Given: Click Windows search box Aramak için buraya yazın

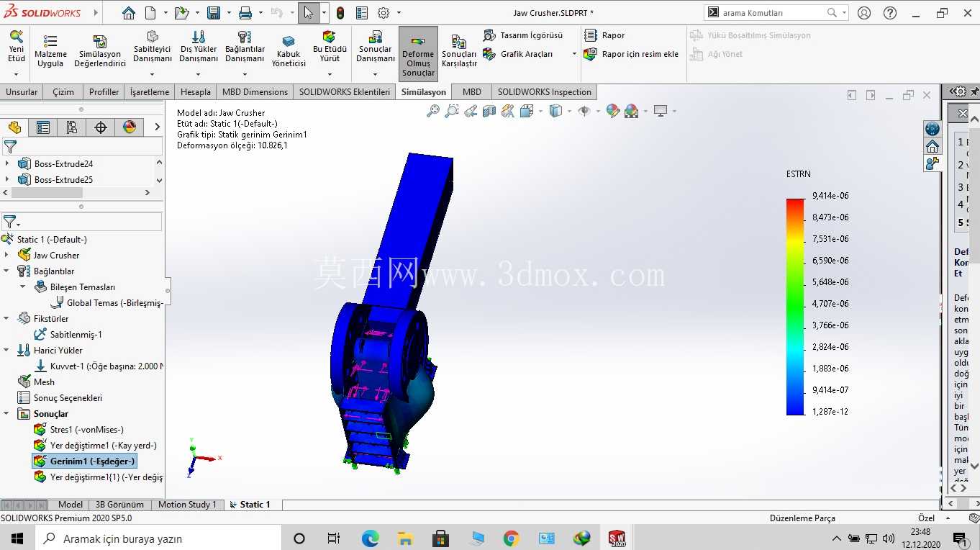Looking at the screenshot, I should pyautogui.click(x=158, y=538).
